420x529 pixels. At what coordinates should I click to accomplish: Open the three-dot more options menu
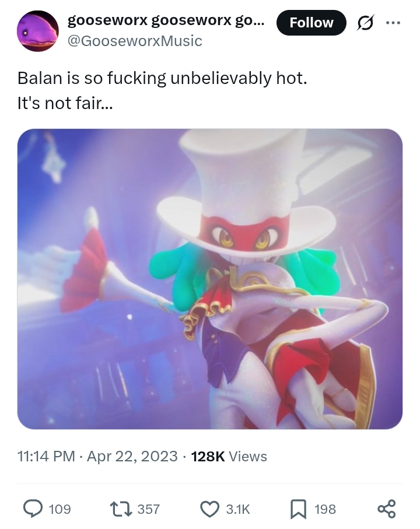point(393,23)
